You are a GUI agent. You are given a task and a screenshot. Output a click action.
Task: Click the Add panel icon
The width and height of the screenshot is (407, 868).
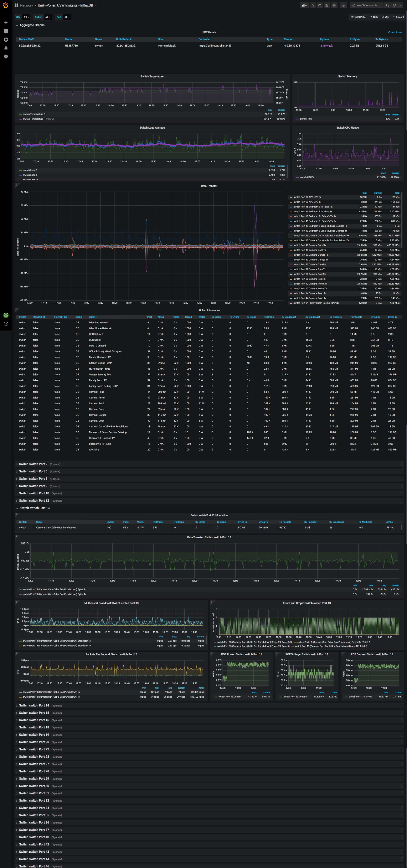click(x=305, y=5)
